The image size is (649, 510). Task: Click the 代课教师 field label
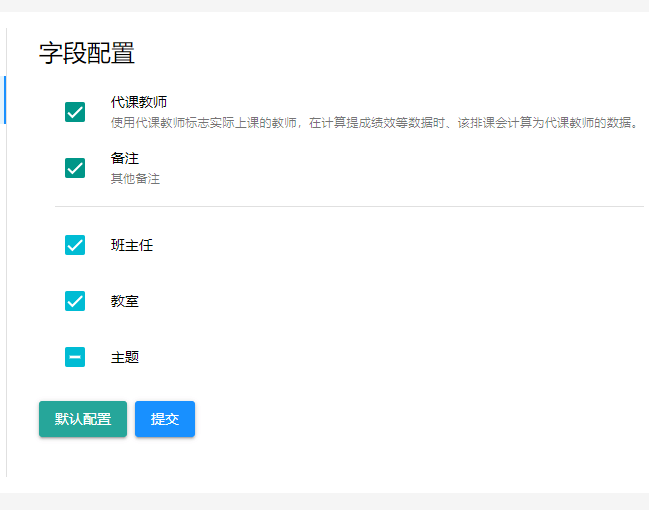[x=139, y=102]
